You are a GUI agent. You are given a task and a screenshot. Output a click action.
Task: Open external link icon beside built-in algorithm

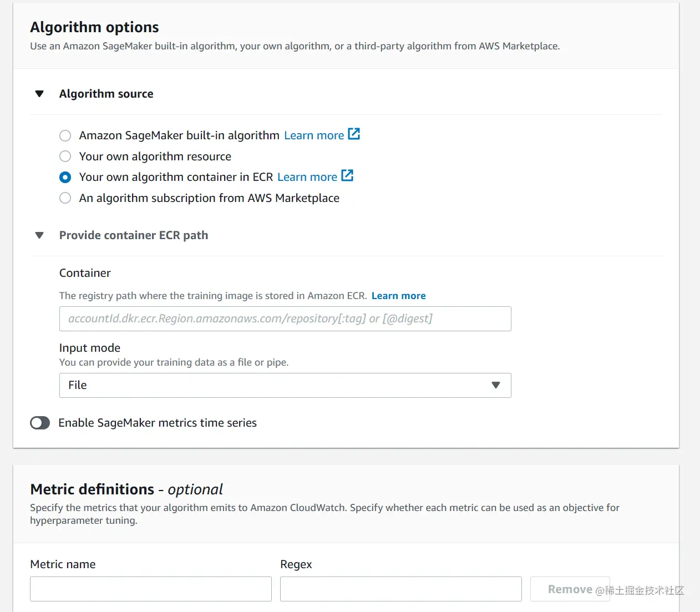[x=354, y=134]
